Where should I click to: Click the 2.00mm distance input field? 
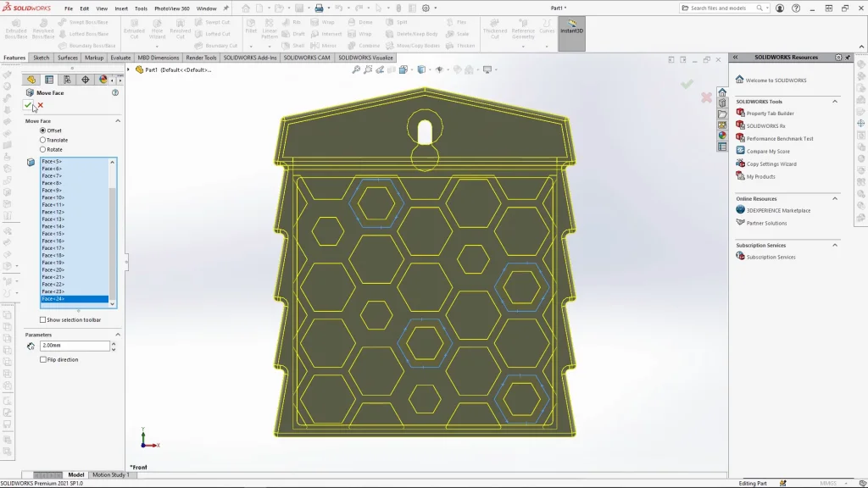pyautogui.click(x=75, y=346)
